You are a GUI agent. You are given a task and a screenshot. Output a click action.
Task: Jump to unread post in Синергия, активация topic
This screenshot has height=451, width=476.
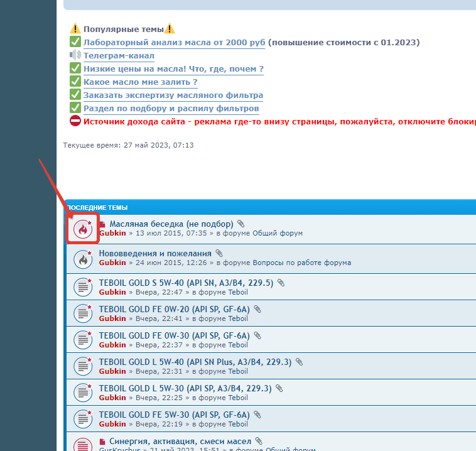[102, 442]
